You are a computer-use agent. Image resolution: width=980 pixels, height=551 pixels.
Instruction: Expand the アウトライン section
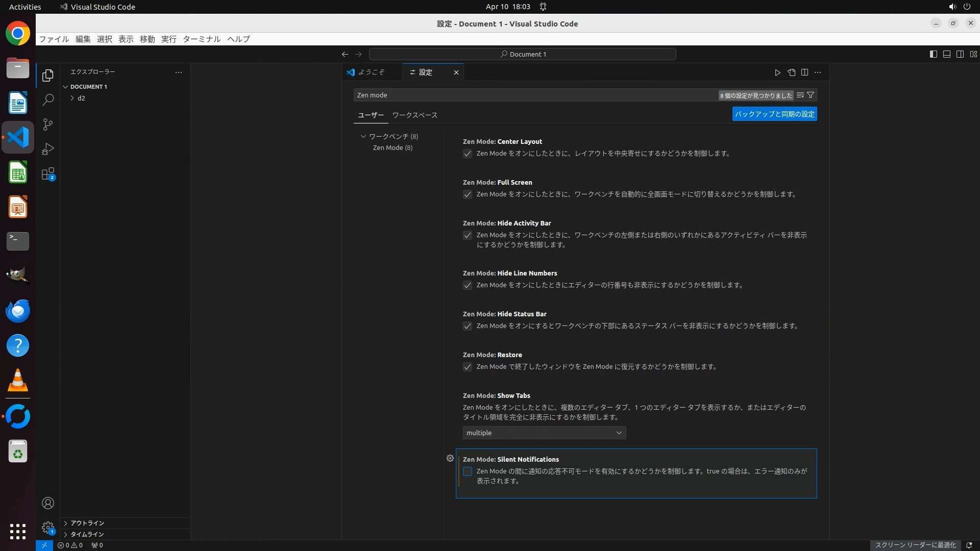click(x=87, y=523)
